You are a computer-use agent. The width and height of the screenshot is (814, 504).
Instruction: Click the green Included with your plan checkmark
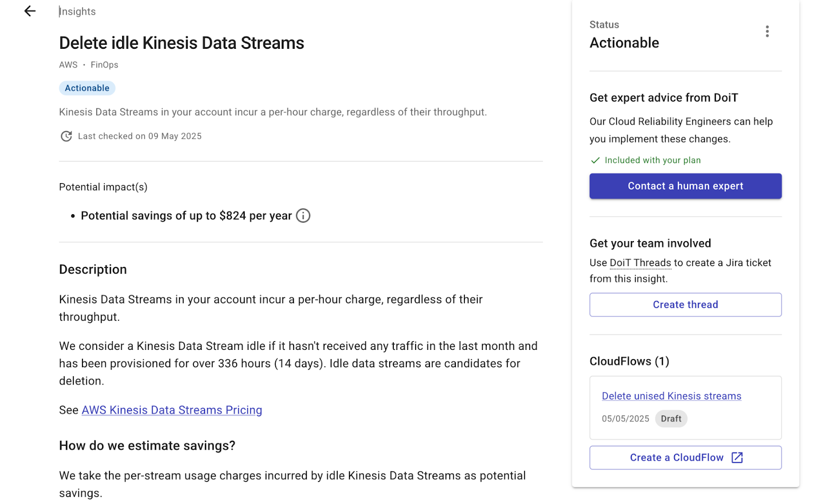tap(595, 160)
